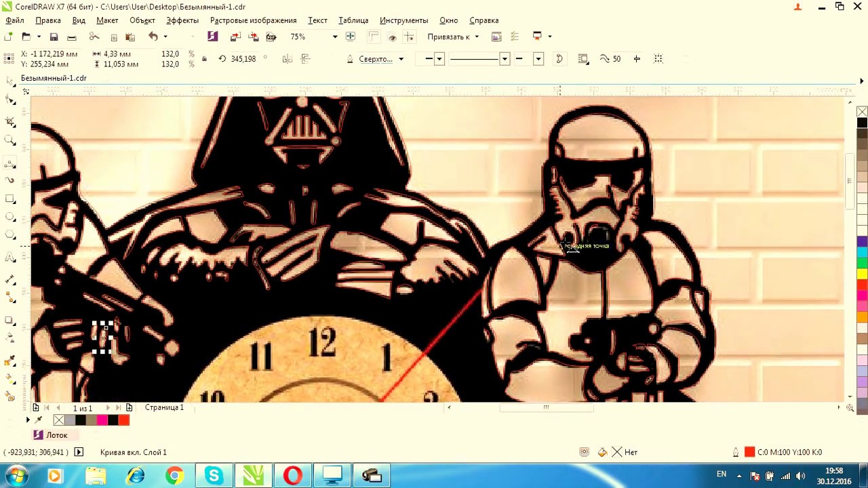The image size is (868, 488).
Task: Open Opera browser from the taskbar
Action: tap(293, 476)
